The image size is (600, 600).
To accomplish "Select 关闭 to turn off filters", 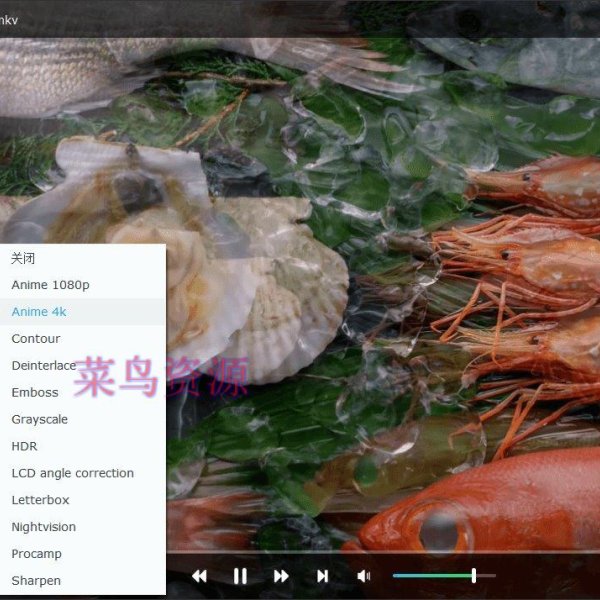I will point(23,258).
